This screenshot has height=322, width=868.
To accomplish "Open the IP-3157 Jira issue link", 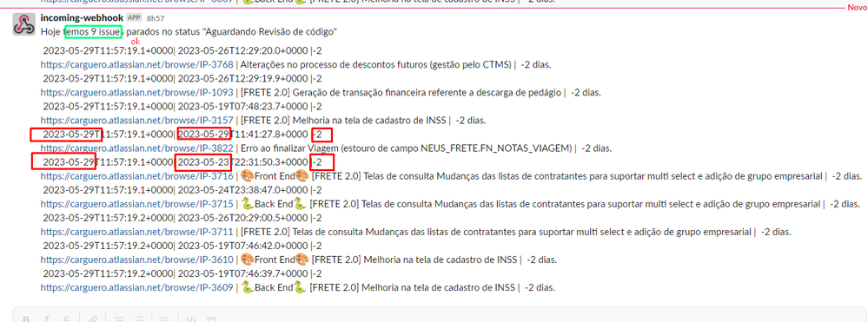I will pyautogui.click(x=136, y=120).
